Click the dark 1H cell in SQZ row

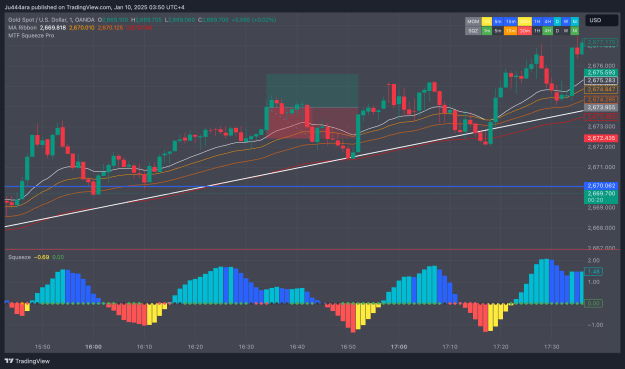click(x=537, y=31)
